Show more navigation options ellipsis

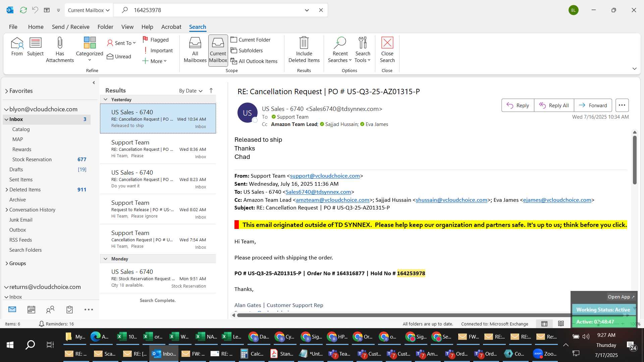pos(89,309)
